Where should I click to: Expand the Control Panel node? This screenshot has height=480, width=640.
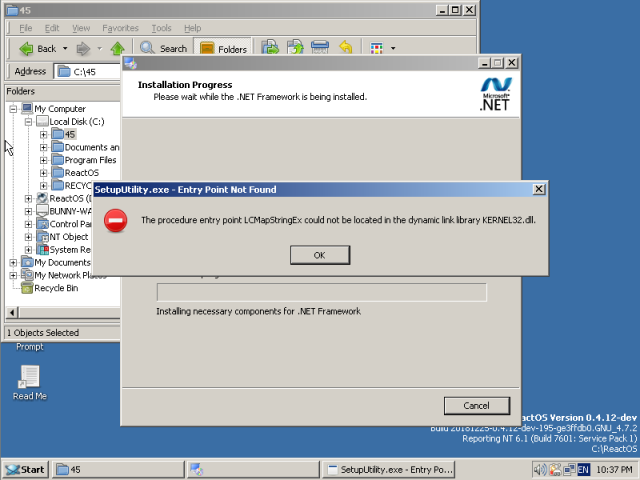28,224
